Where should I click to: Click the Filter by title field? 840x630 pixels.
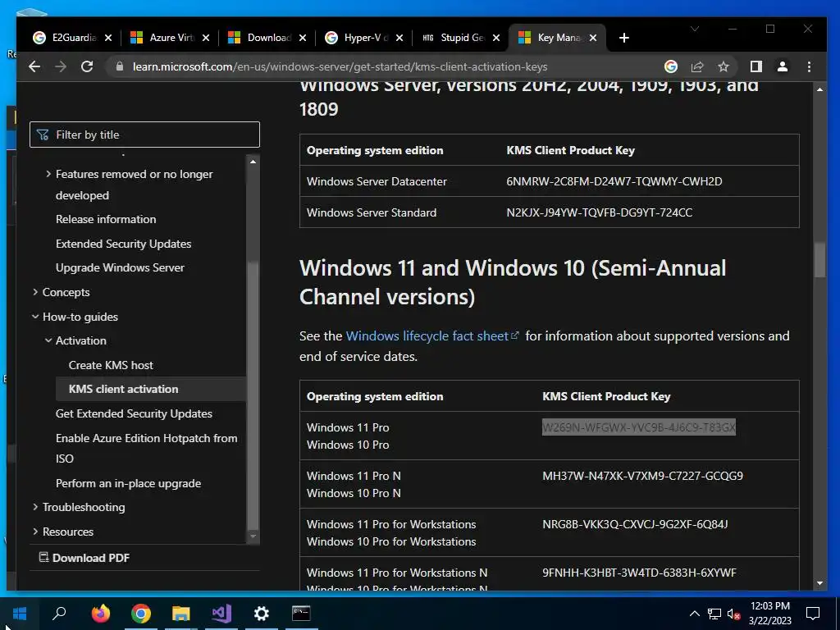[x=144, y=135]
